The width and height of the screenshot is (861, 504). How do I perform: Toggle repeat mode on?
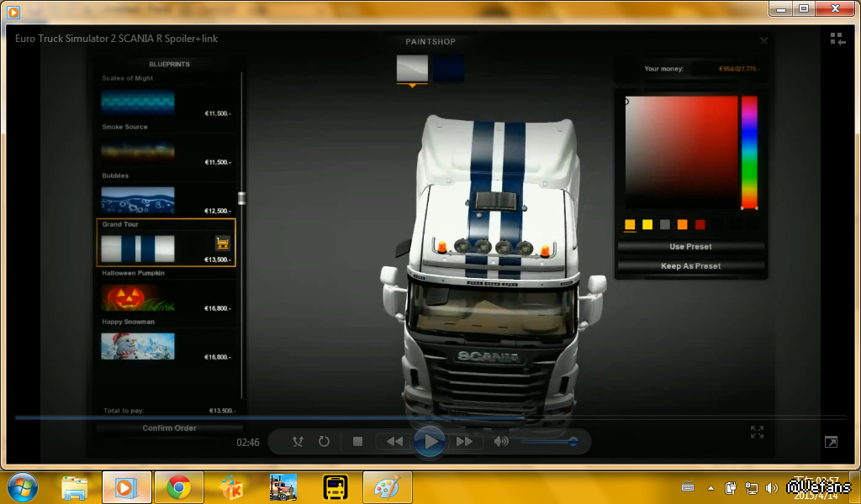coord(324,441)
